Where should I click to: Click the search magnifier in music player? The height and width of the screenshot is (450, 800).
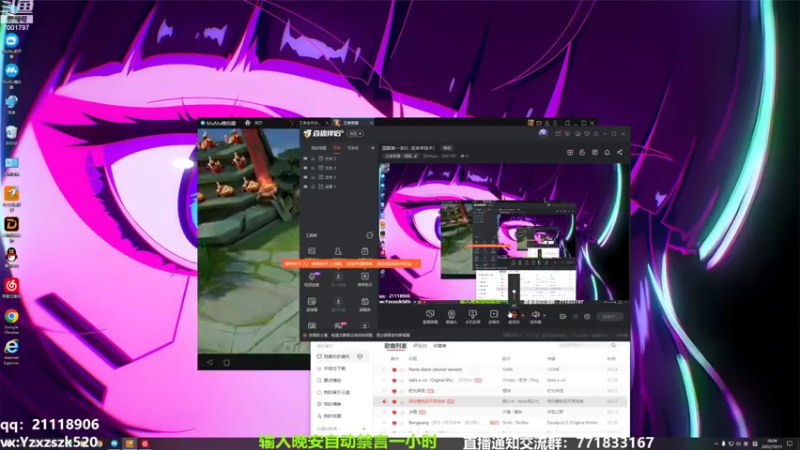613,345
